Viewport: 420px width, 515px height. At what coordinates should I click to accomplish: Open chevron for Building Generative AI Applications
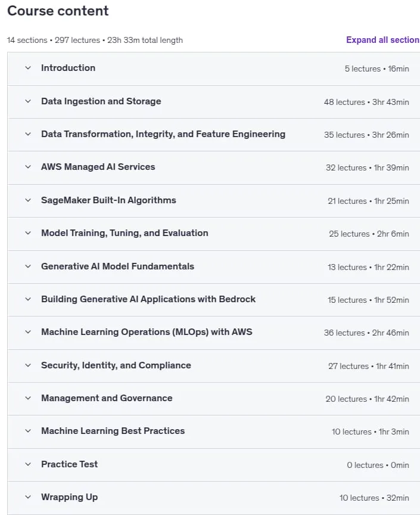pyautogui.click(x=28, y=299)
